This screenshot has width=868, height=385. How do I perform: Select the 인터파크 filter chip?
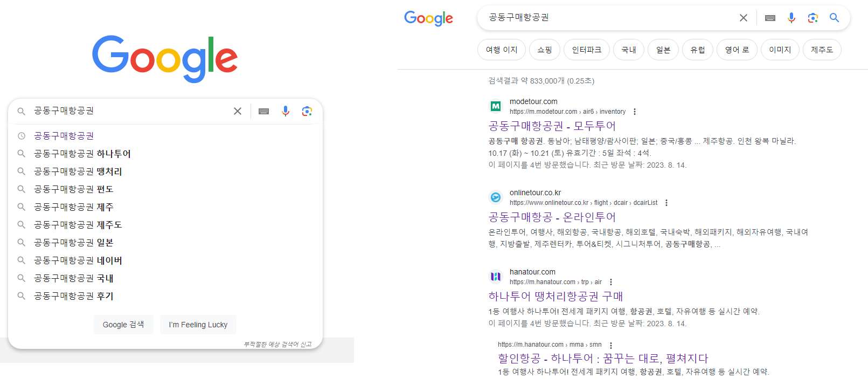[587, 50]
